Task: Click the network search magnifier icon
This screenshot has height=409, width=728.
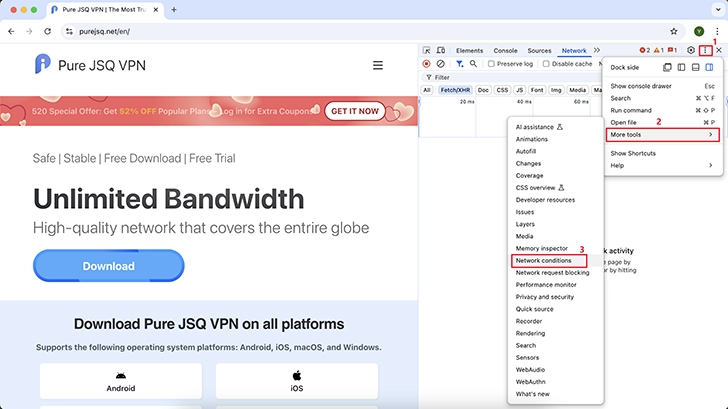Action: [x=473, y=64]
